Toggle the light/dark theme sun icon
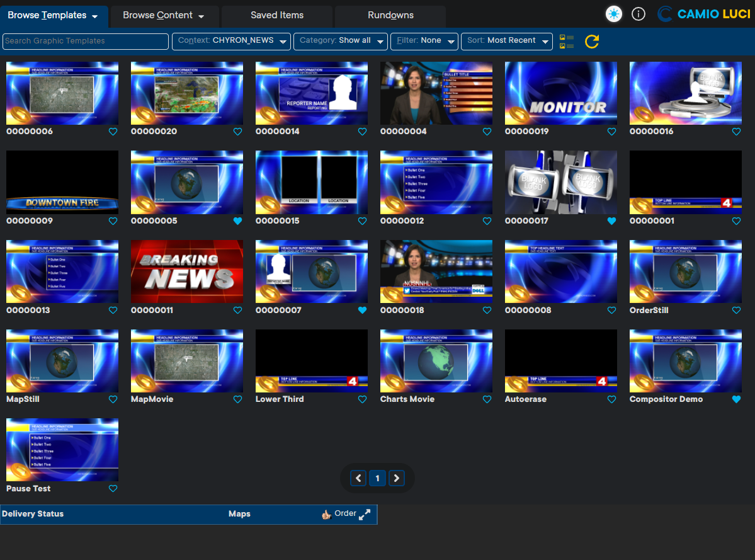The width and height of the screenshot is (755, 560). (x=613, y=14)
